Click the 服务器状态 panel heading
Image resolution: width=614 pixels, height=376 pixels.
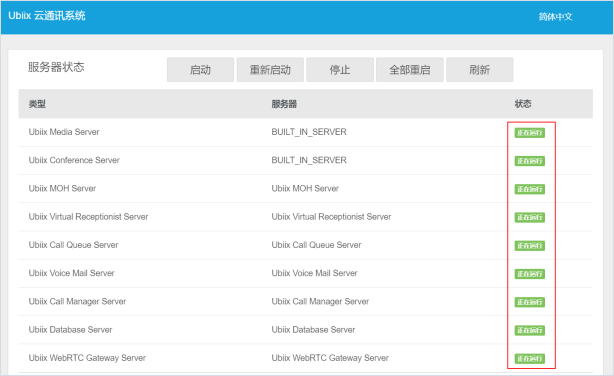click(56, 67)
